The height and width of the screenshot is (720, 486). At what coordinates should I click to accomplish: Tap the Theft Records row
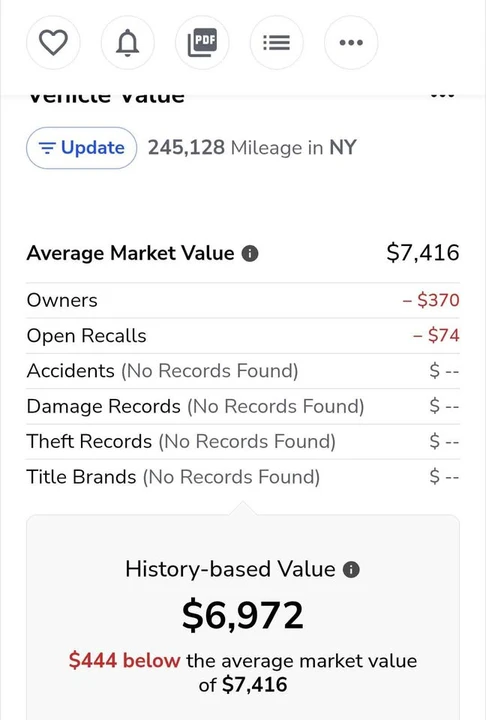(243, 441)
